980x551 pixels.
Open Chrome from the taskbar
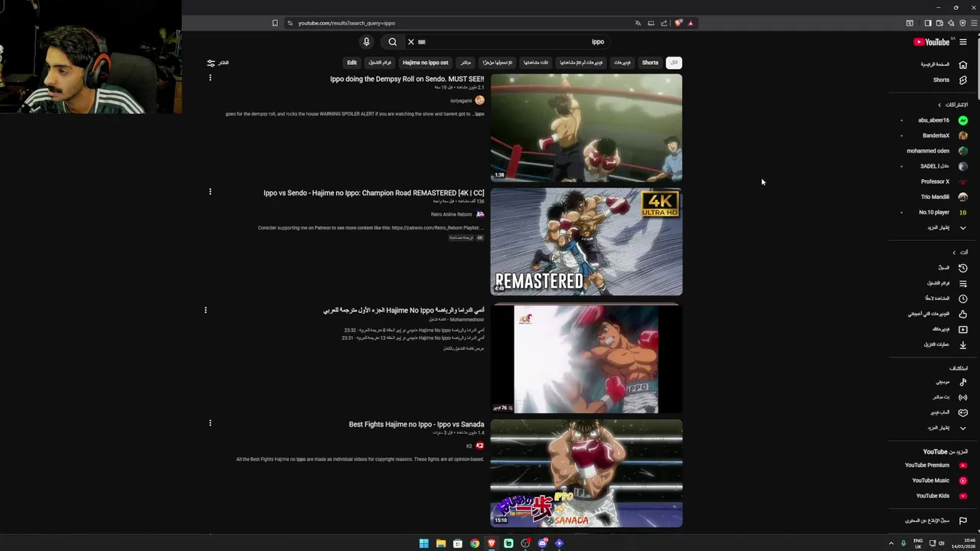point(475,543)
